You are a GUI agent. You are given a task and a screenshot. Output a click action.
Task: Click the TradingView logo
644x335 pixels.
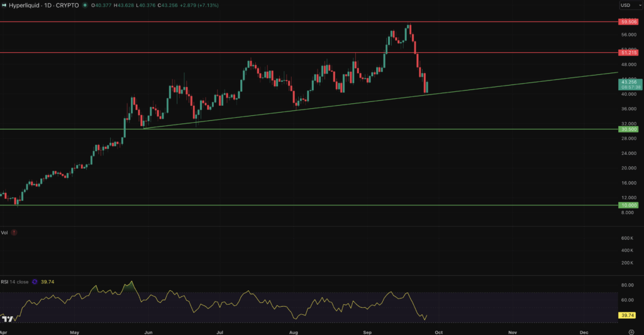[x=8, y=319]
